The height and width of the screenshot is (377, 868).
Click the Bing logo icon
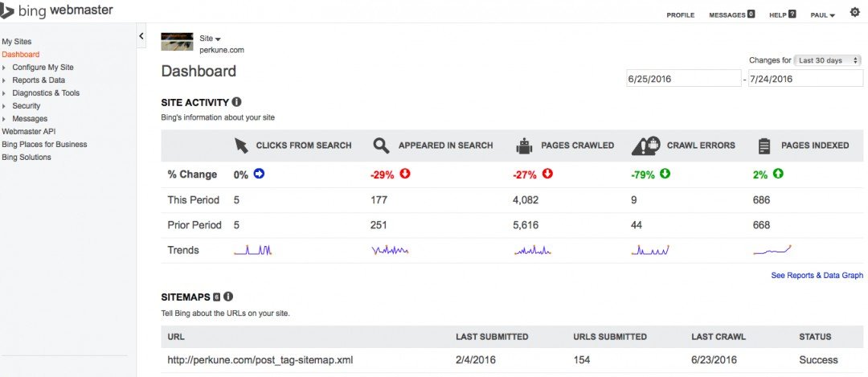pos(6,10)
